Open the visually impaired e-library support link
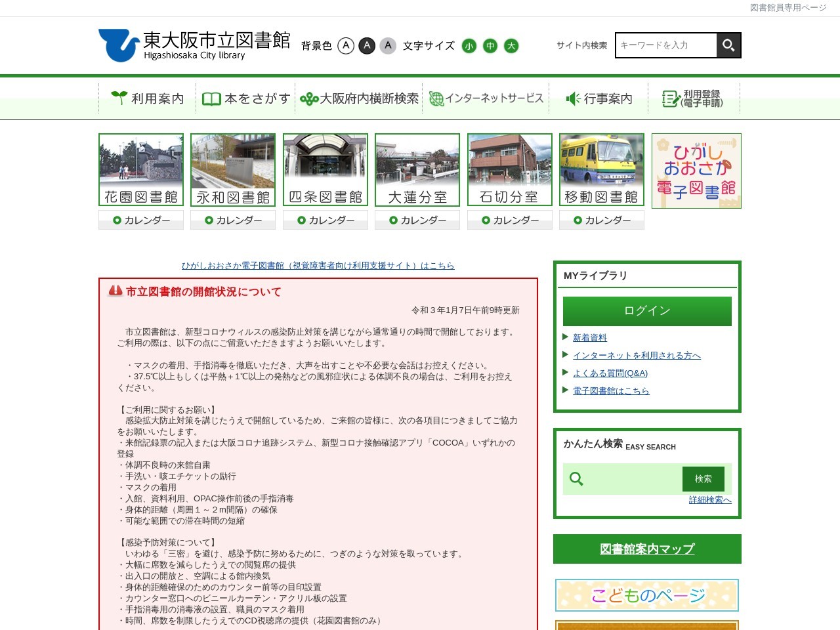Viewport: 840px width, 630px height. pos(318,266)
